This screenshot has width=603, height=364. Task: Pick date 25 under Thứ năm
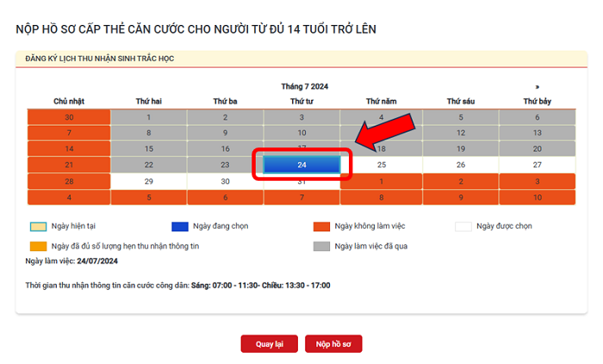click(x=381, y=164)
